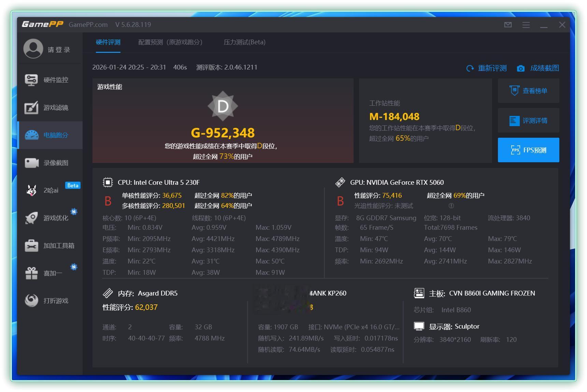This screenshot has width=587, height=392.
Task: Click the memory name Asgard DDR5
Action: click(158, 293)
